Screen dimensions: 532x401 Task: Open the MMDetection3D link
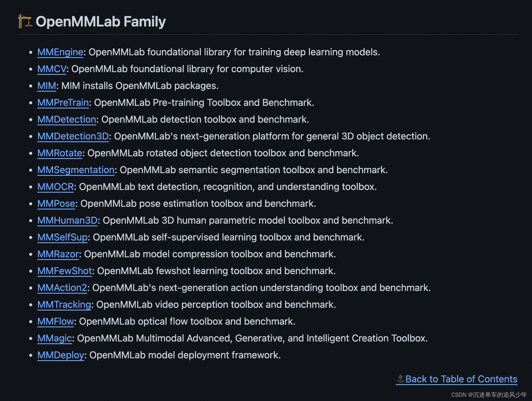(x=73, y=136)
